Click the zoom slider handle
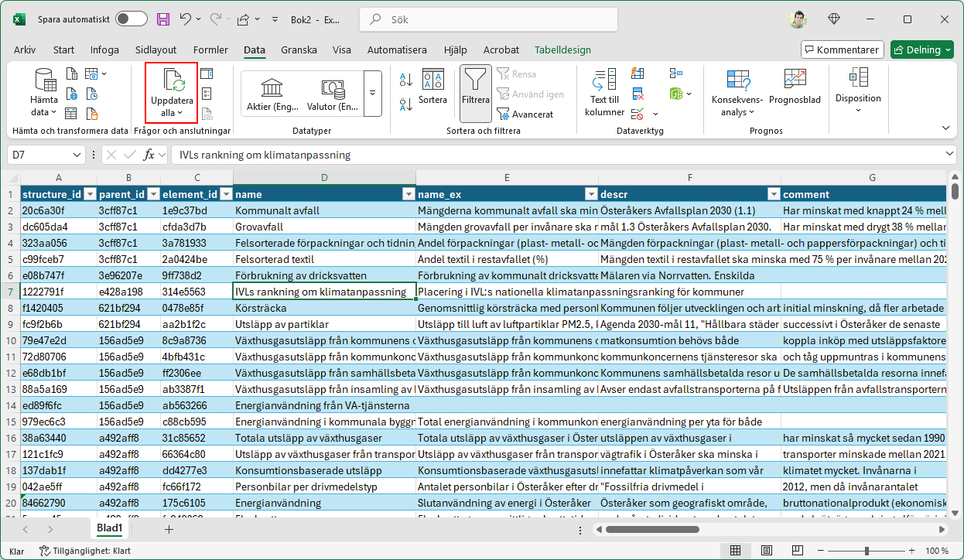This screenshot has height=560, width=964. (x=867, y=551)
